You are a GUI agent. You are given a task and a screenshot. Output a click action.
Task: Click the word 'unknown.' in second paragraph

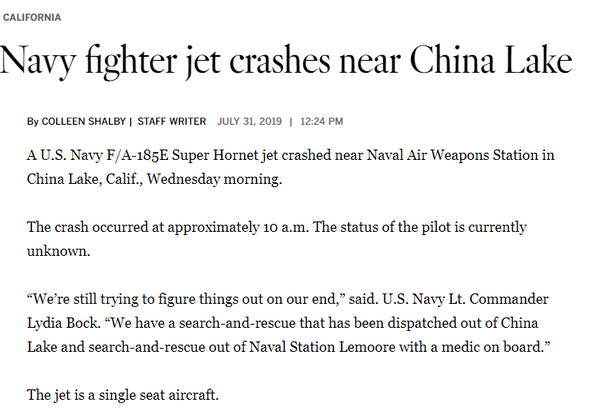(59, 251)
